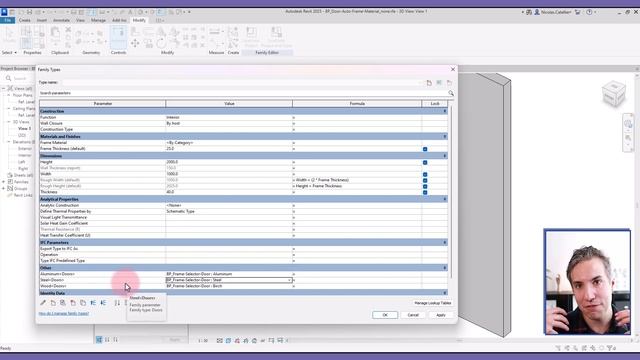Click the Rough Width formula cell

pyautogui.click(x=357, y=180)
